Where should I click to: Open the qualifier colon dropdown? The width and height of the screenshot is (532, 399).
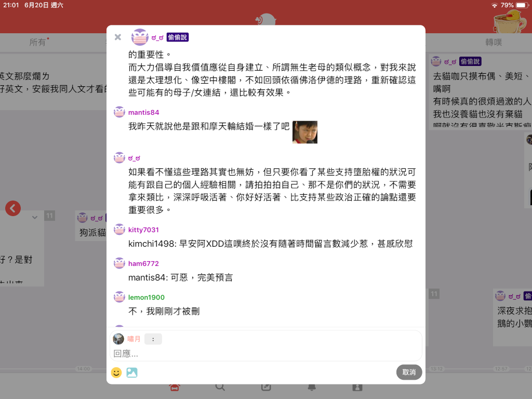click(x=153, y=339)
